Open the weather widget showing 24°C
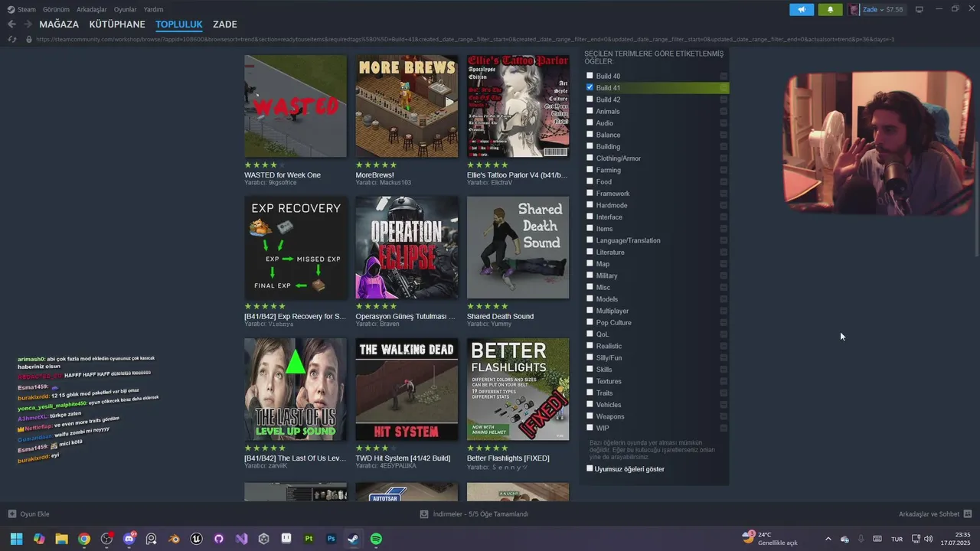980x551 pixels. [769, 539]
